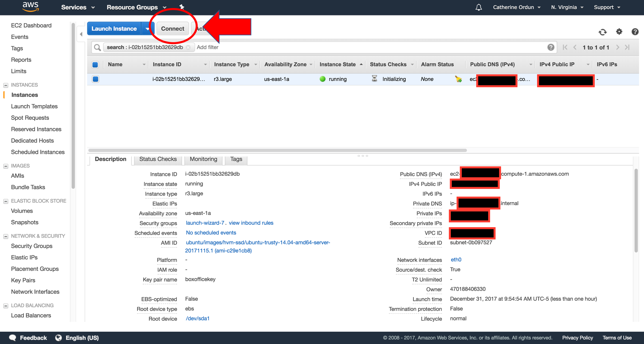Click the green running state indicator
Image resolution: width=644 pixels, height=344 pixels.
[x=323, y=79]
